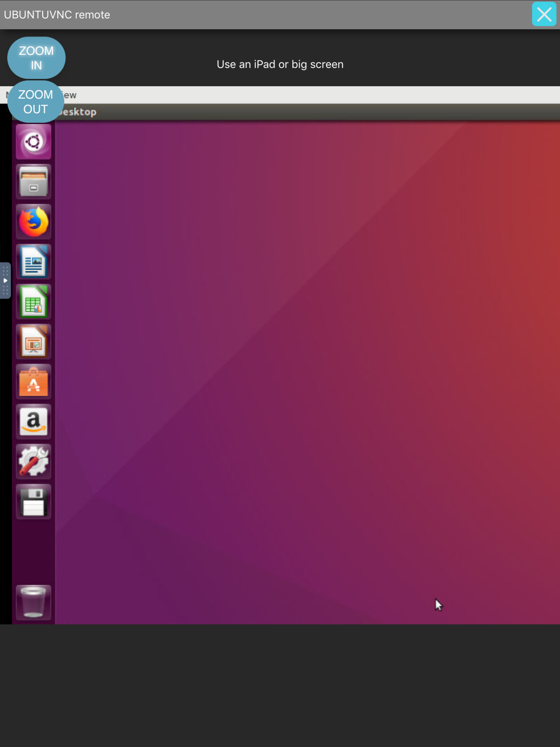Open the Ubuntu Dash search launcher

(33, 141)
